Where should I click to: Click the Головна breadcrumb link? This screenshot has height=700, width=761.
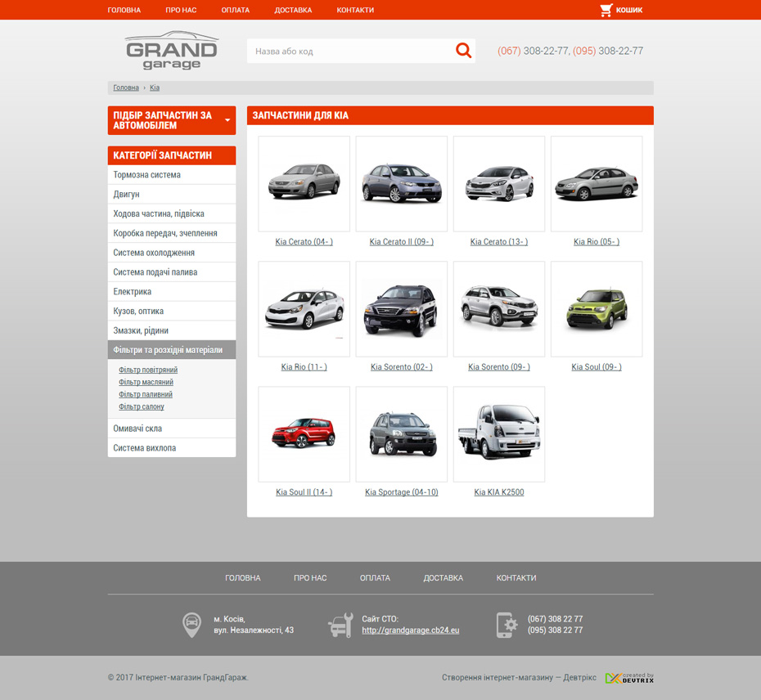(x=126, y=87)
